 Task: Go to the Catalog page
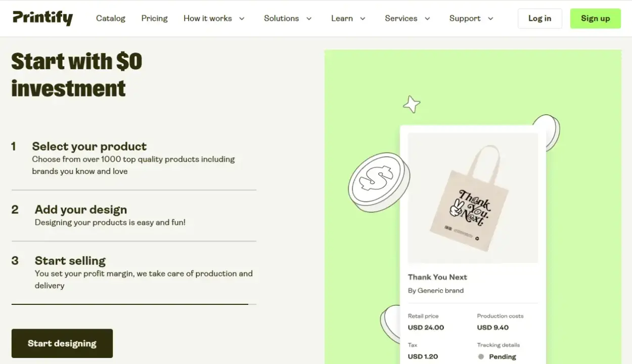click(111, 18)
